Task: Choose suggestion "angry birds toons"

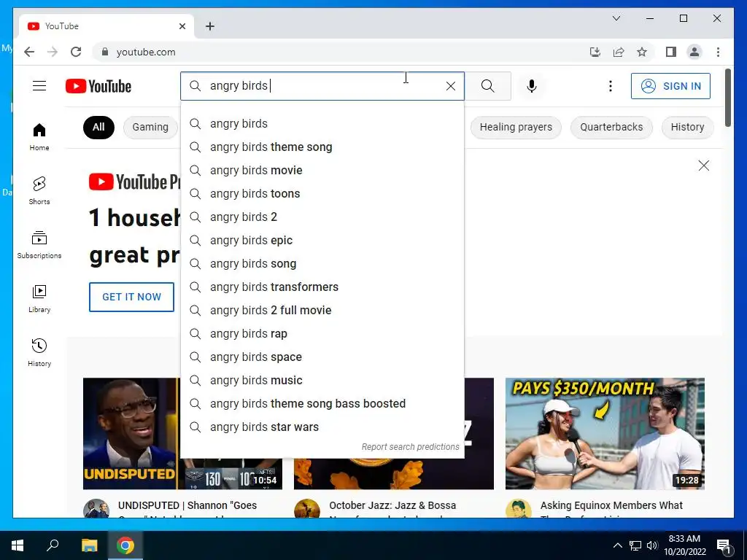Action: tap(322, 194)
